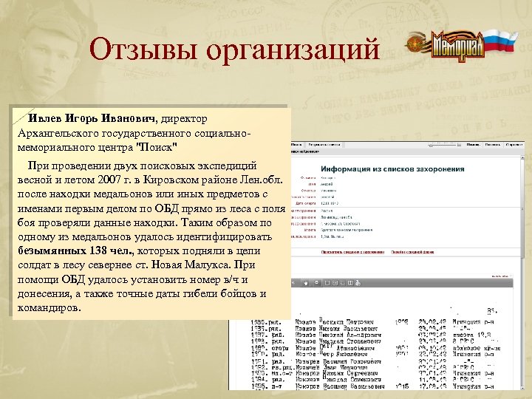Viewport: 532px width, 399px height.
Task: Click the bold text безымянных 138 чел.
Action: tap(75, 251)
